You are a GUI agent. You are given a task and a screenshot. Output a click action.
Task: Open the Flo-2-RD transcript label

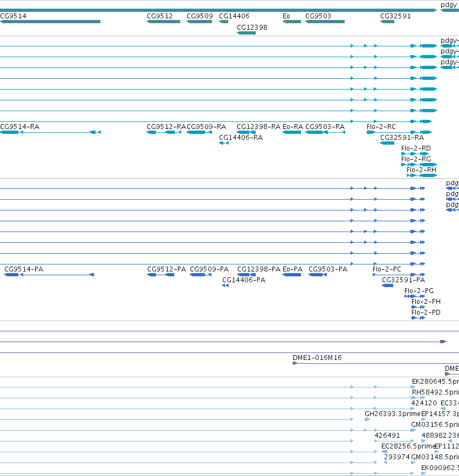(x=416, y=148)
